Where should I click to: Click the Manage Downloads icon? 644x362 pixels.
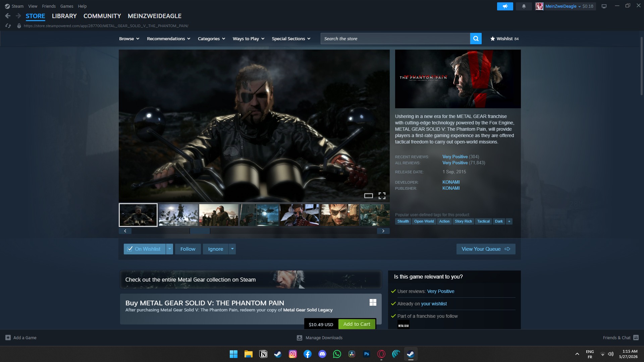click(300, 338)
